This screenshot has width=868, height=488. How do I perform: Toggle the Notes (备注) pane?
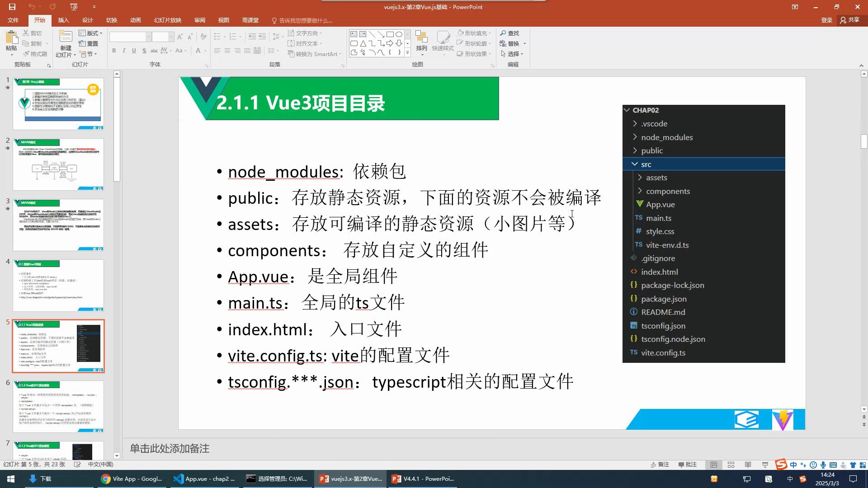pyautogui.click(x=660, y=465)
